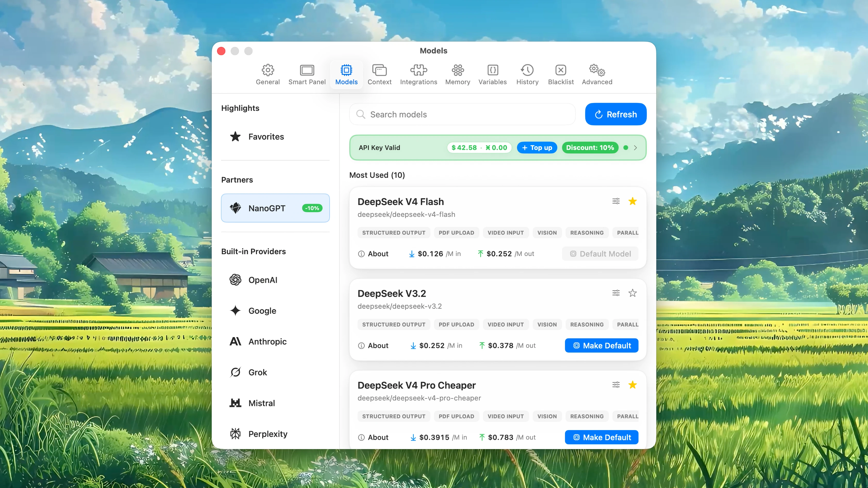Screen dimensions: 868x488
Task: Open About for DeepSeek V3.2
Action: 373,346
